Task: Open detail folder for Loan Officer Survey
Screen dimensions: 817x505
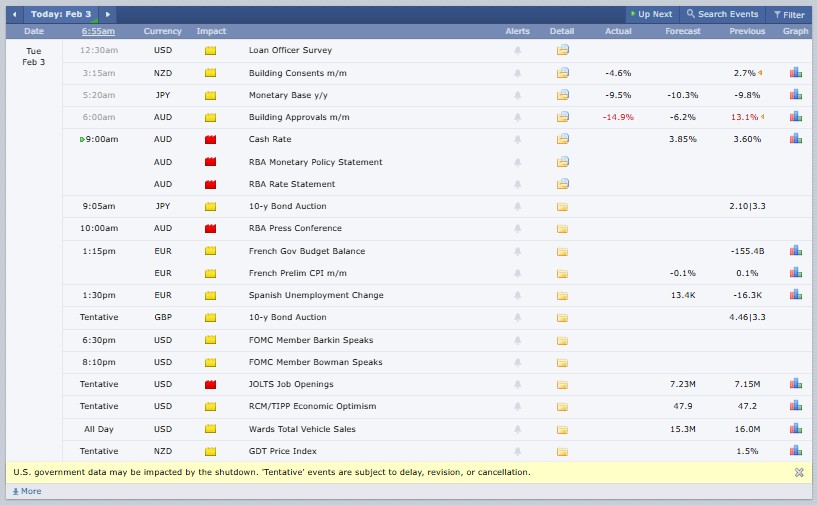Action: [562, 50]
